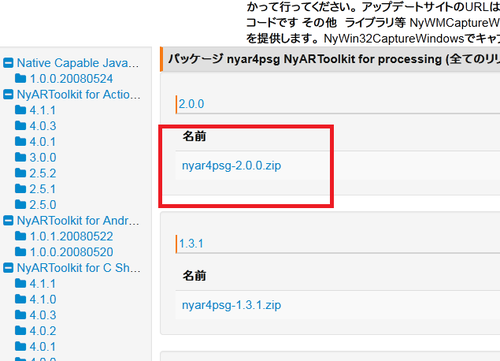Click folder icon beside 4.0.2

[21, 330]
